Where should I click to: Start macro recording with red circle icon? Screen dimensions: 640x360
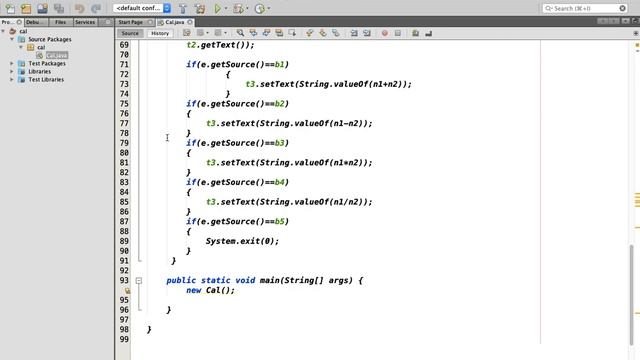pyautogui.click(x=384, y=33)
